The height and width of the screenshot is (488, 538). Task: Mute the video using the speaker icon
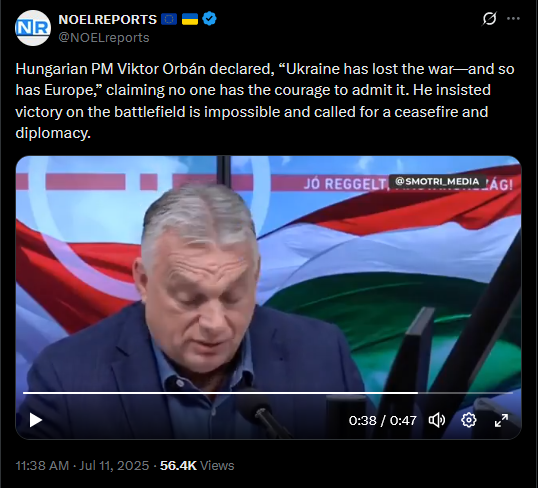click(x=437, y=420)
